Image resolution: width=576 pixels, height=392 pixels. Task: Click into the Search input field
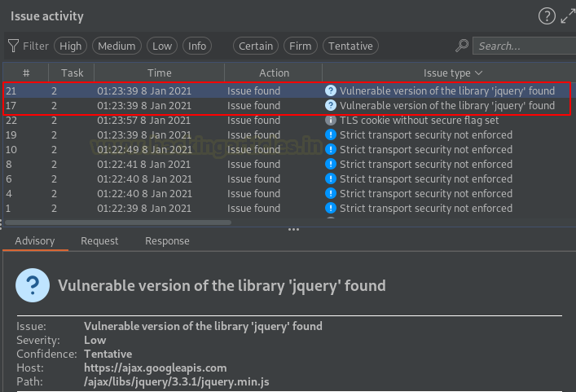click(x=525, y=46)
